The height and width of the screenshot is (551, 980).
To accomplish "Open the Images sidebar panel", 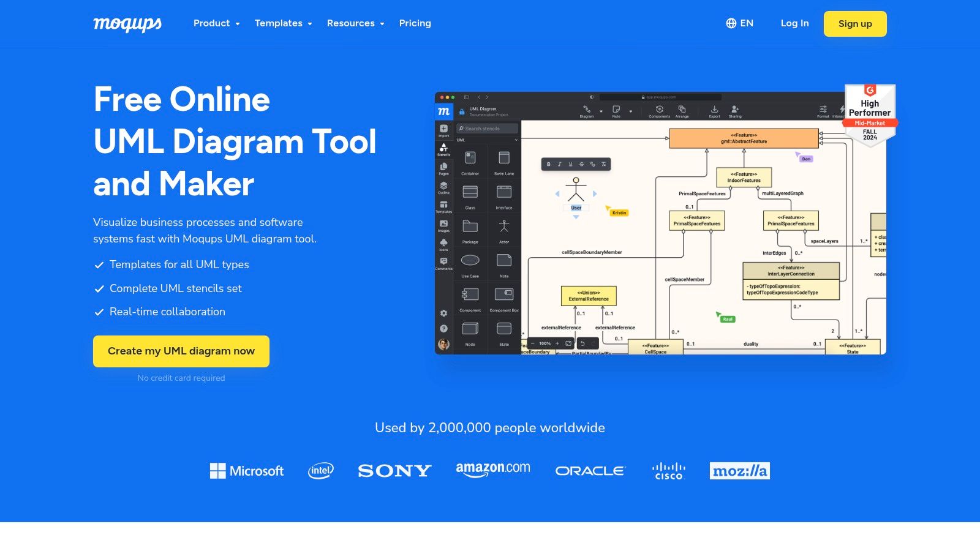I will 443,225.
